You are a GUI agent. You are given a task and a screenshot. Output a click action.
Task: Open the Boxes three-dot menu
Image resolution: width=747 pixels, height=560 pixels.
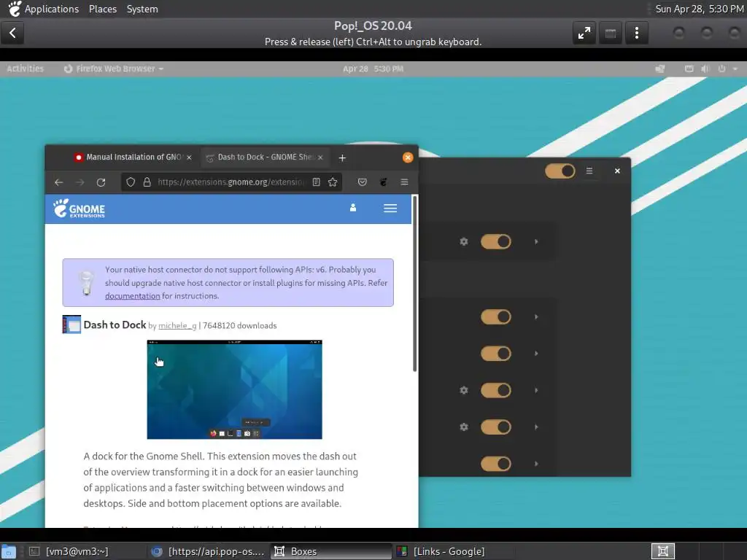point(636,33)
